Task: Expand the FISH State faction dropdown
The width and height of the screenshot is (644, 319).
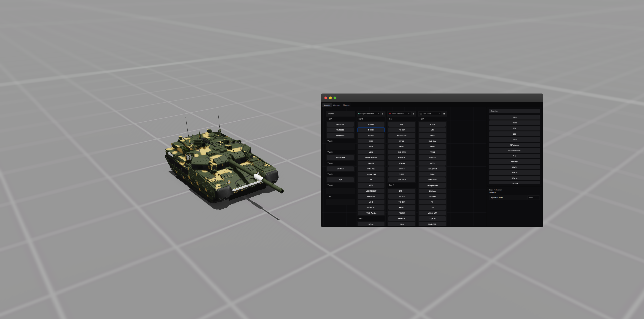Action: coord(430,114)
